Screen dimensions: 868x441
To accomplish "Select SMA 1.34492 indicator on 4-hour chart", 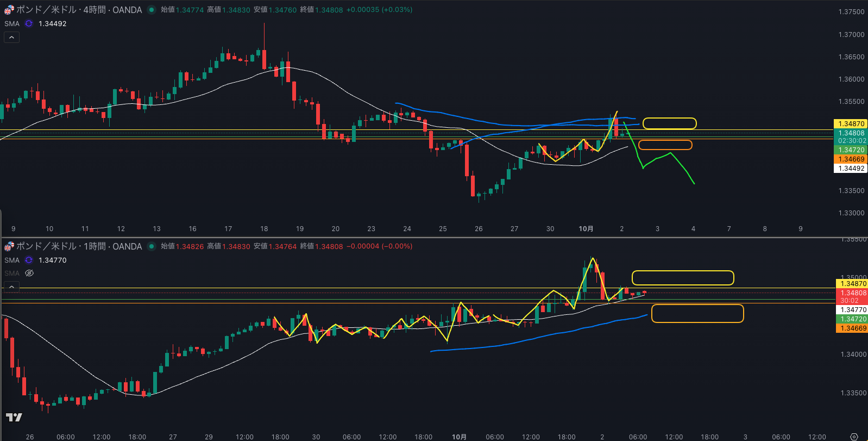I will 12,23.
